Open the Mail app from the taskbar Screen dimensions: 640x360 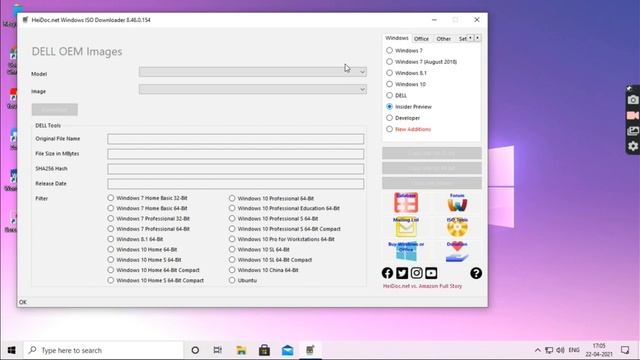tap(287, 350)
